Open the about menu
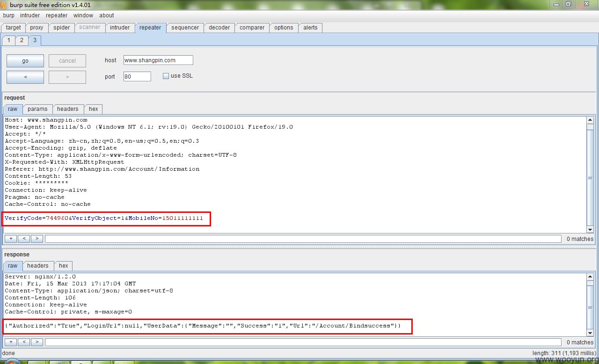Image resolution: width=599 pixels, height=364 pixels. tap(107, 15)
